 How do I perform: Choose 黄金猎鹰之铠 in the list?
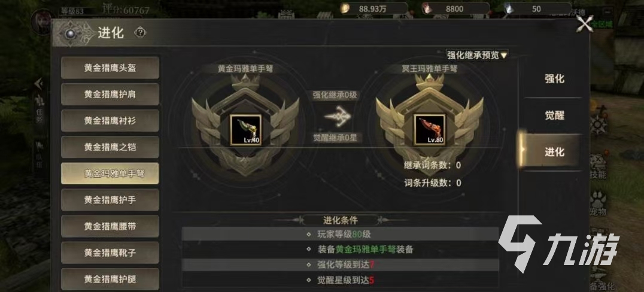110,147
